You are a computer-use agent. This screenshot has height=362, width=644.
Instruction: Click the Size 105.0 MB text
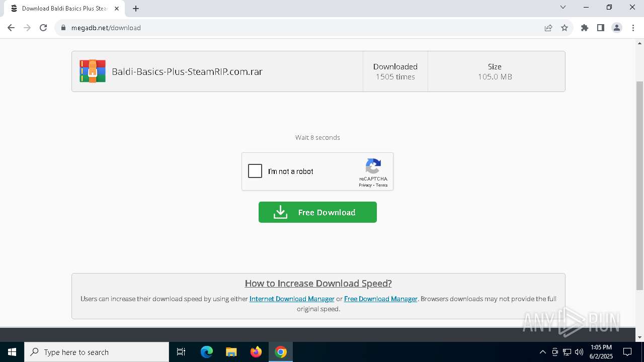point(495,71)
